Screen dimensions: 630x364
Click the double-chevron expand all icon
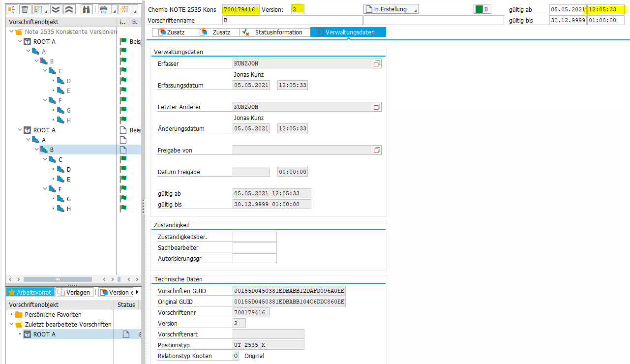pyautogui.click(x=55, y=9)
